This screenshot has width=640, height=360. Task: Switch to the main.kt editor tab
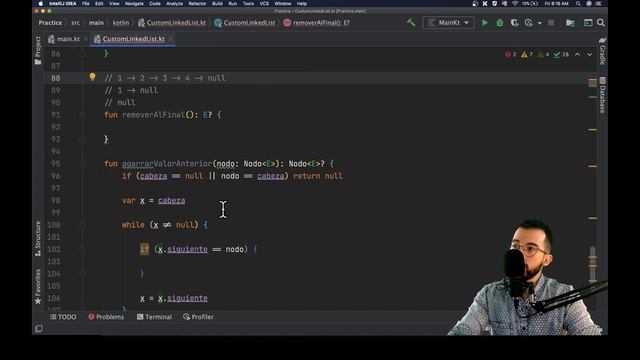point(64,39)
